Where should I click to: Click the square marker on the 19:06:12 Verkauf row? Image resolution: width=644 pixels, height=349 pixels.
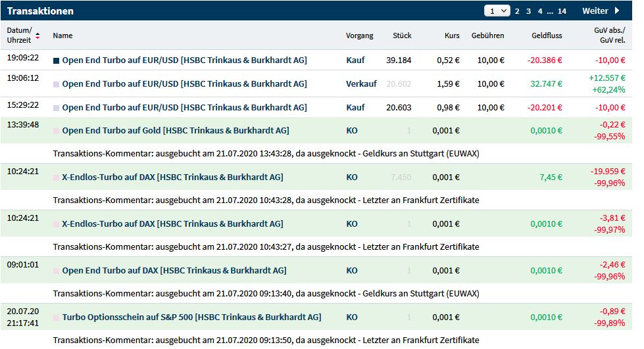[x=56, y=84]
